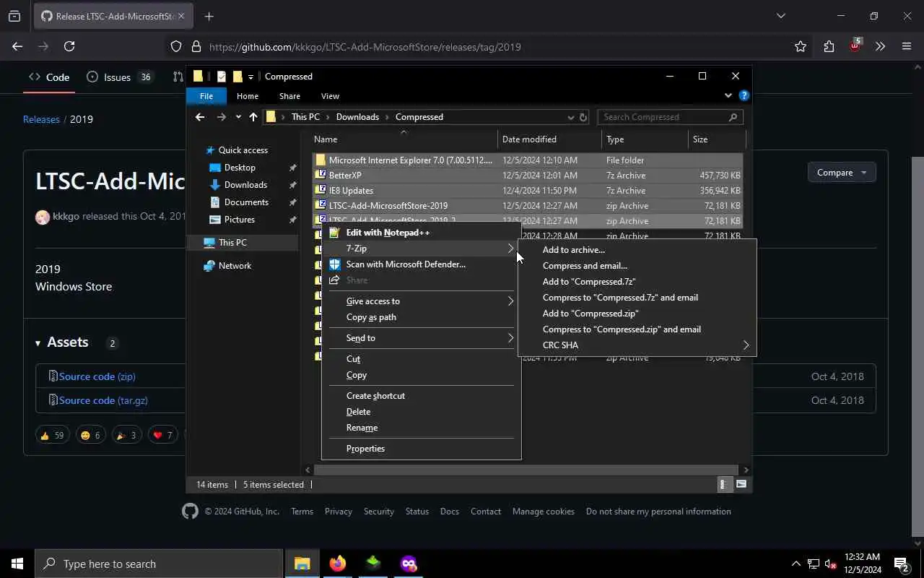Open the uBlock extension icon with badge

[x=855, y=45]
